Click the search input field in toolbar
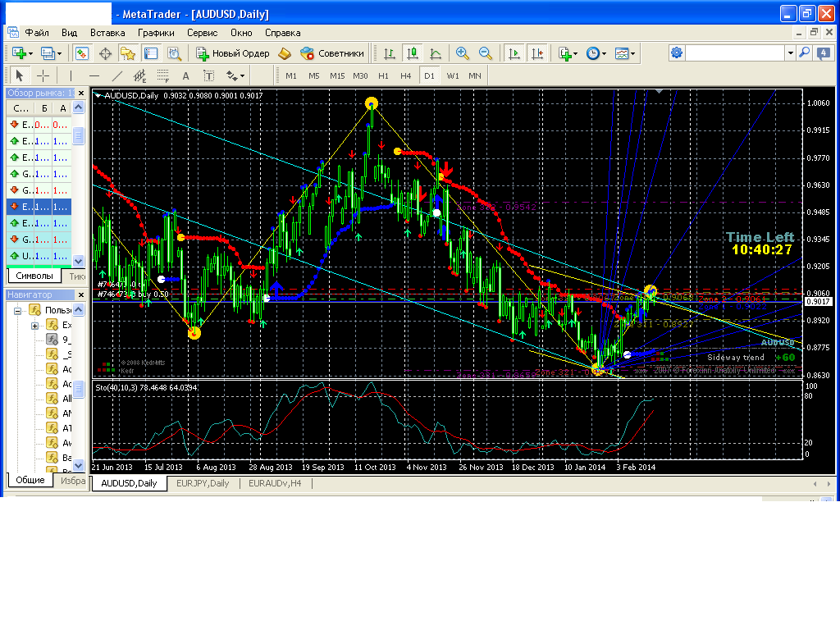 [735, 52]
